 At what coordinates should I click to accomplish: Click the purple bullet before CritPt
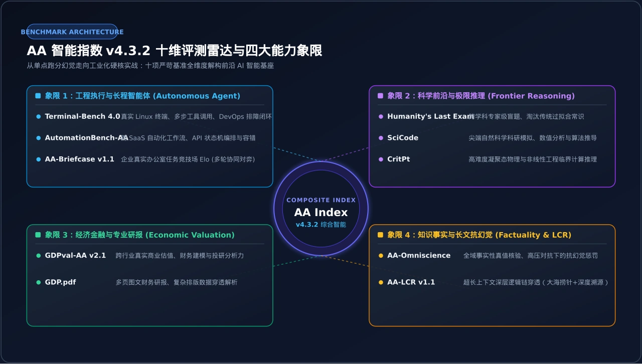pyautogui.click(x=381, y=159)
